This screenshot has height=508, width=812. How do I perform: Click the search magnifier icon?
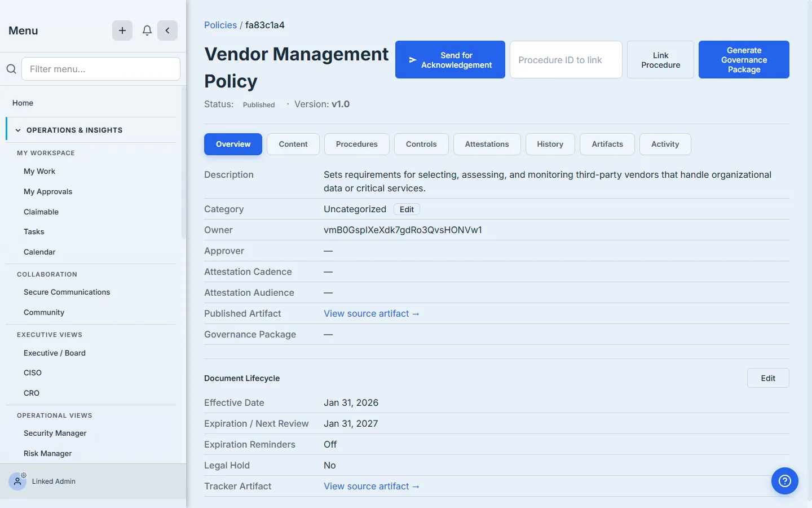tap(11, 69)
